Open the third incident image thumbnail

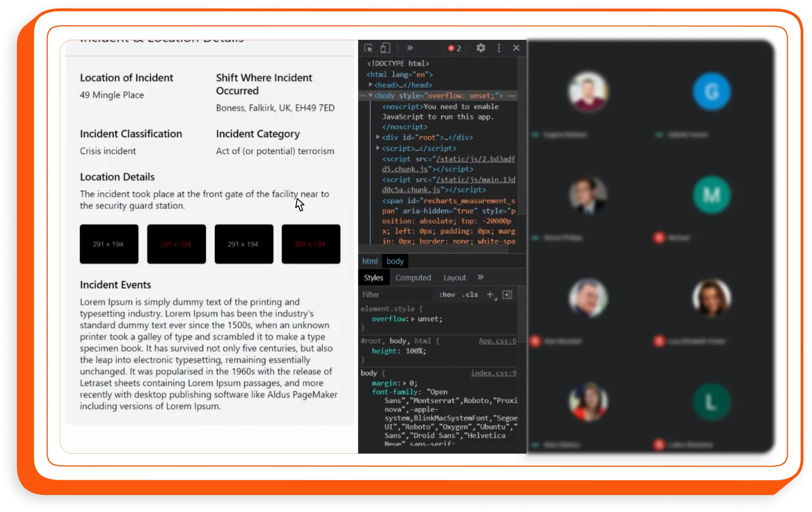[244, 244]
